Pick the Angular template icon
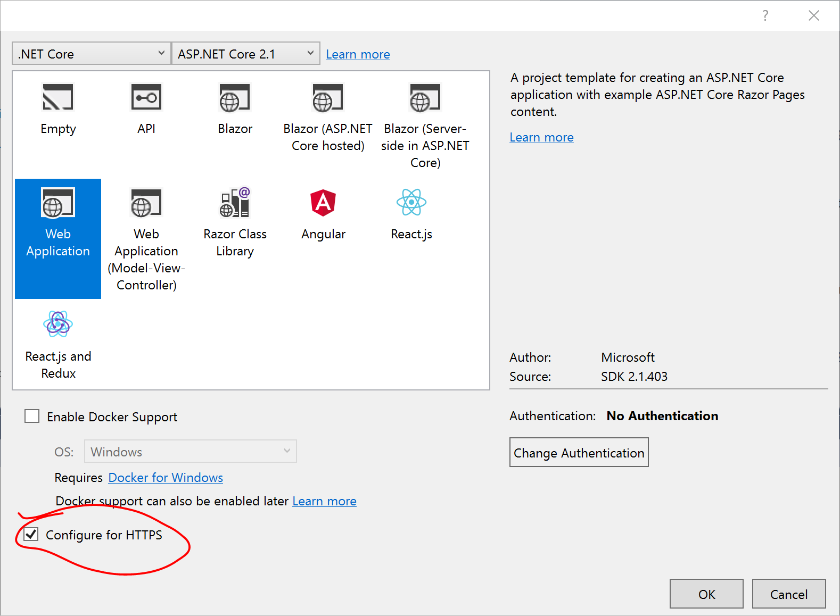The image size is (840, 616). point(323,203)
